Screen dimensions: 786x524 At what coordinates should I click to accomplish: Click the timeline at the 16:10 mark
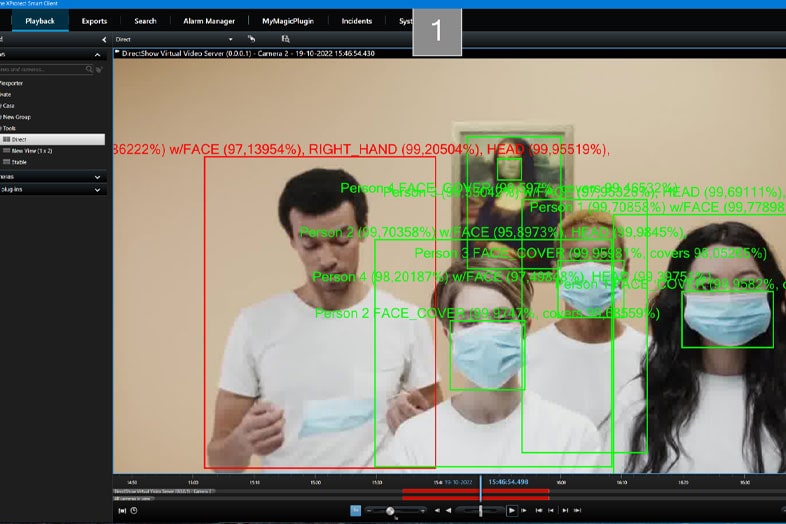pos(622,482)
